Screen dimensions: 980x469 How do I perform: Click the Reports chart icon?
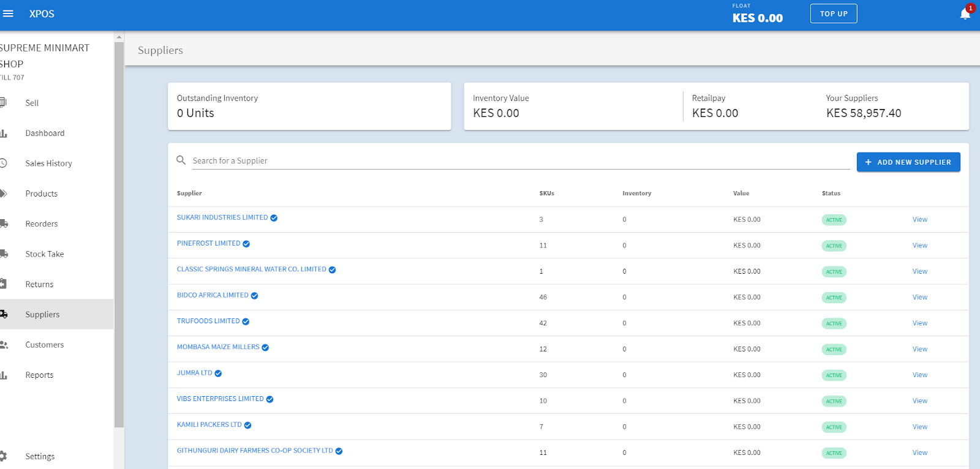click(x=3, y=375)
